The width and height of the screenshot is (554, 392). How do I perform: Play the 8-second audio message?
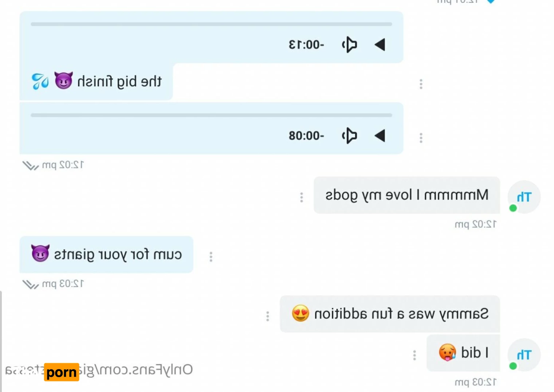click(x=380, y=136)
